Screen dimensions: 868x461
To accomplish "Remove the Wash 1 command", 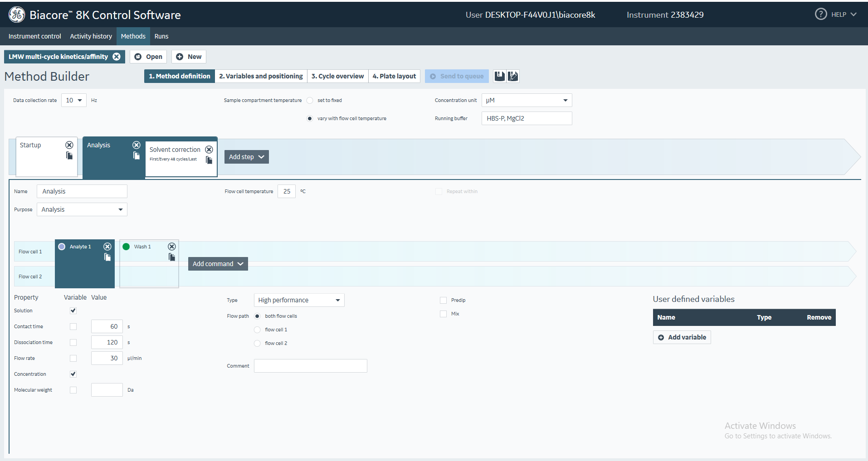I will [172, 247].
